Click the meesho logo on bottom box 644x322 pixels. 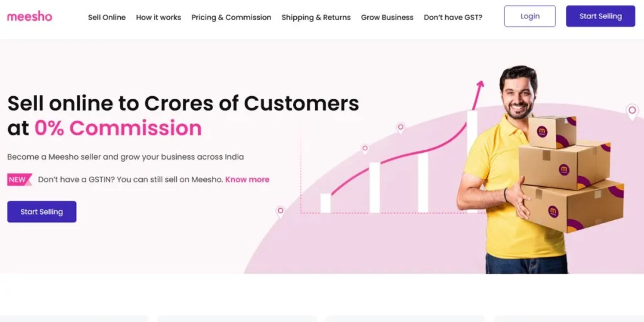553,211
